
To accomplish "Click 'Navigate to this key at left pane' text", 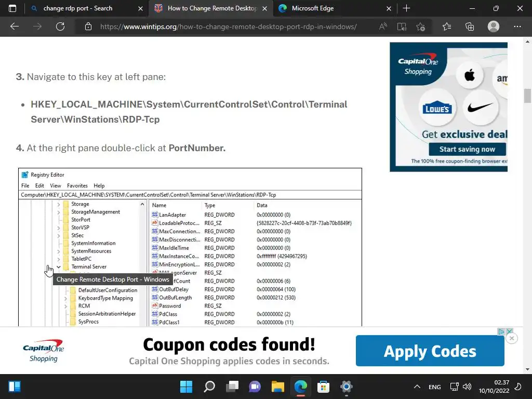I will pos(96,77).
